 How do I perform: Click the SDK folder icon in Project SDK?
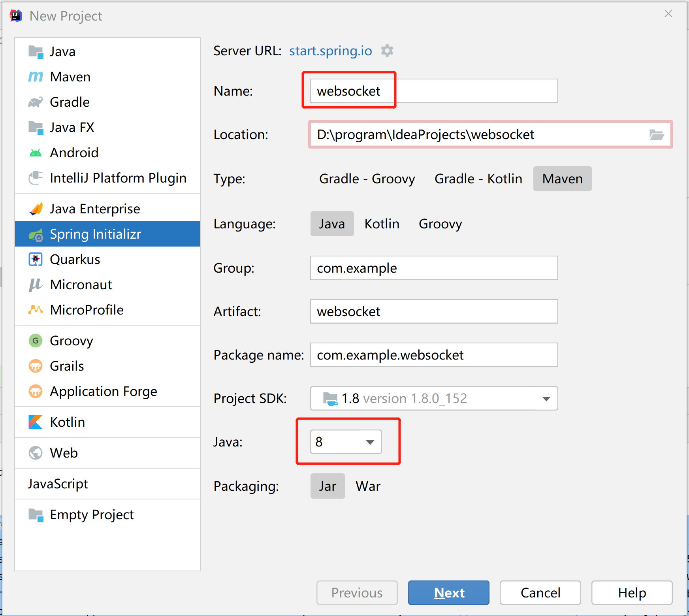point(330,398)
